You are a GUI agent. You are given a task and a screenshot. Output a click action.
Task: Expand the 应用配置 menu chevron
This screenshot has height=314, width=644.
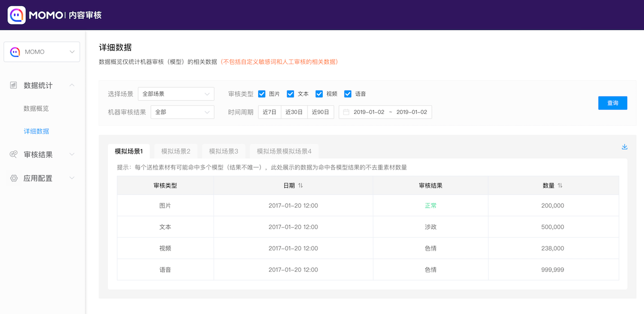point(72,178)
